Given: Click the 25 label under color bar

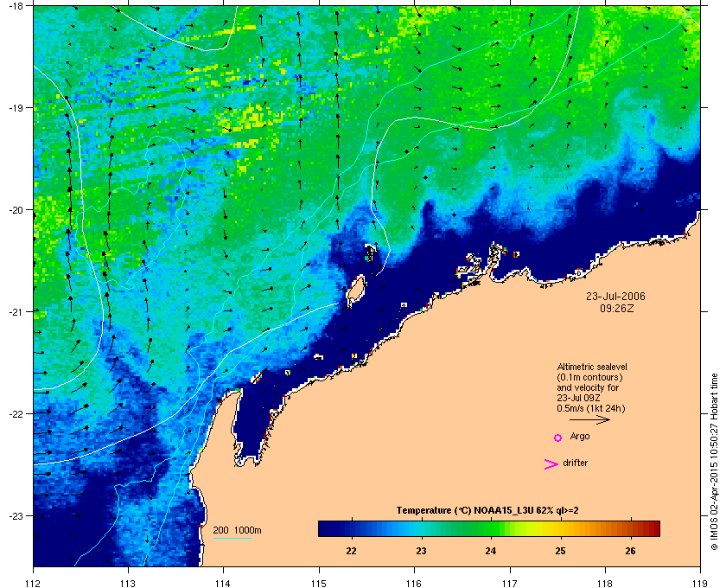Looking at the screenshot, I should point(560,551).
